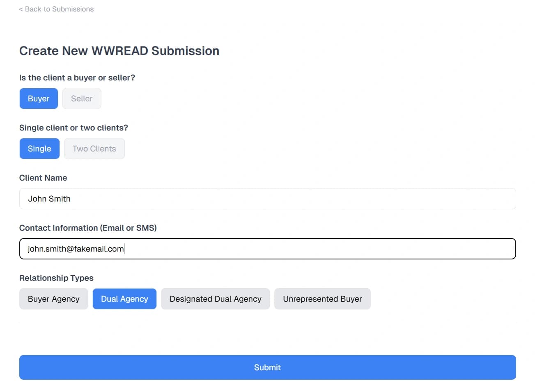
Task: Click the divider line above Submit
Action: [267, 322]
